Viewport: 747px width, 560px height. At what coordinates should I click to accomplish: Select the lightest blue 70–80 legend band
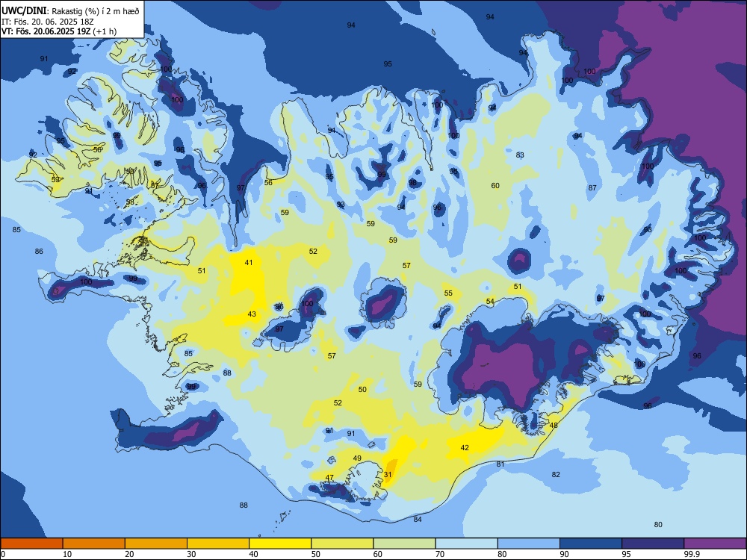(x=466, y=544)
